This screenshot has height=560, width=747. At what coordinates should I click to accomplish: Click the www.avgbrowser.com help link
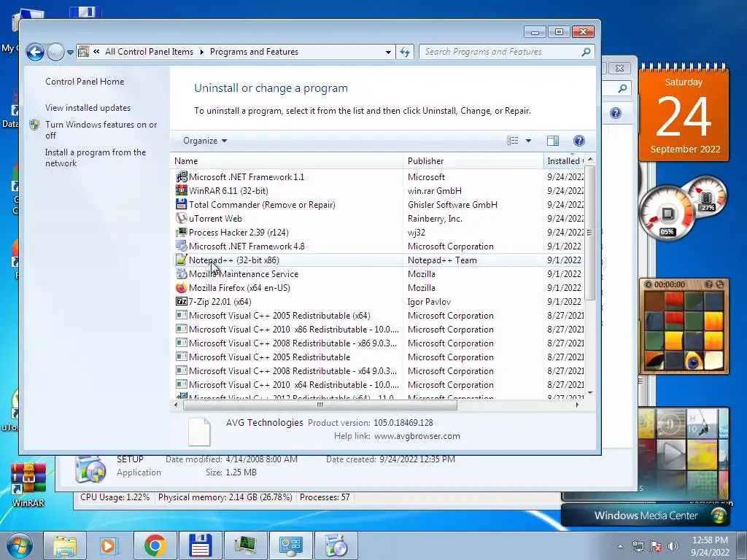(417, 436)
